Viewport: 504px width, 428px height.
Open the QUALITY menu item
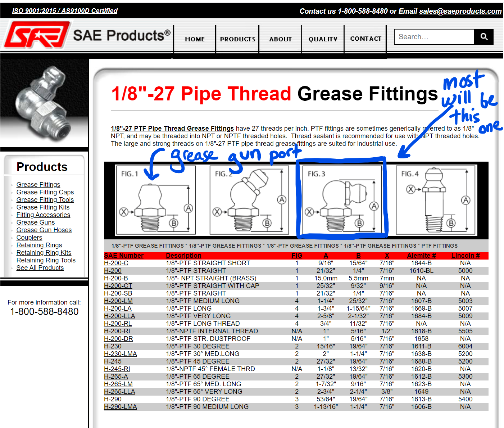pyautogui.click(x=323, y=39)
